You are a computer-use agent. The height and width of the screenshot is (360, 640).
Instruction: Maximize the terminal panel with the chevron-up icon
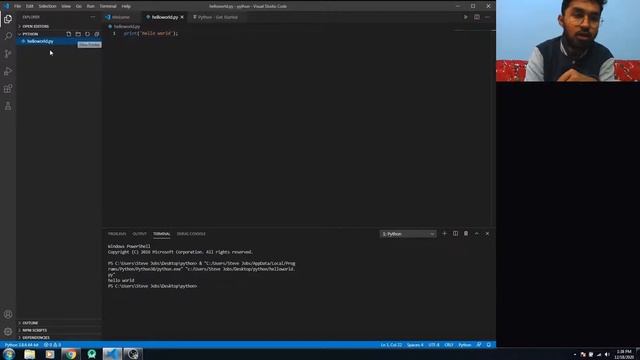coord(476,233)
